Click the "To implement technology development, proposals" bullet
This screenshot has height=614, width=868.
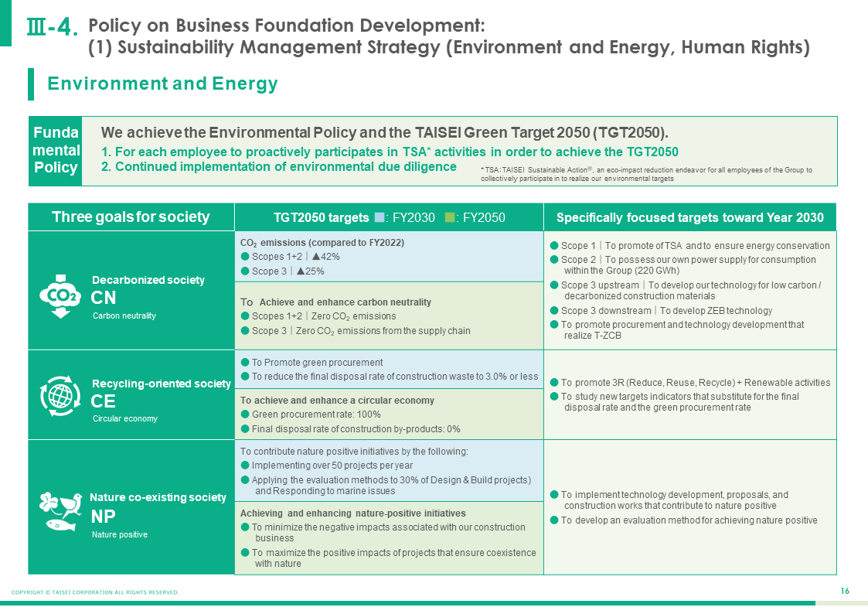pos(669,500)
